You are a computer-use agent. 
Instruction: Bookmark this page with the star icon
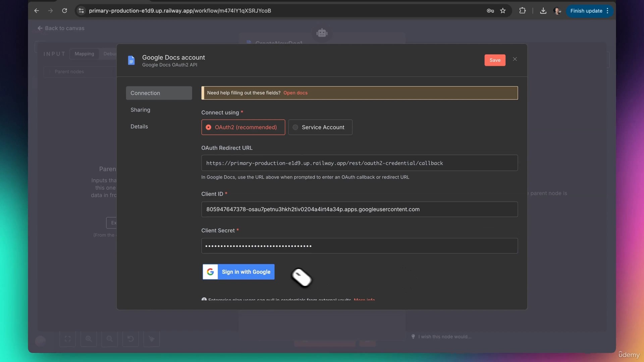coord(503,11)
